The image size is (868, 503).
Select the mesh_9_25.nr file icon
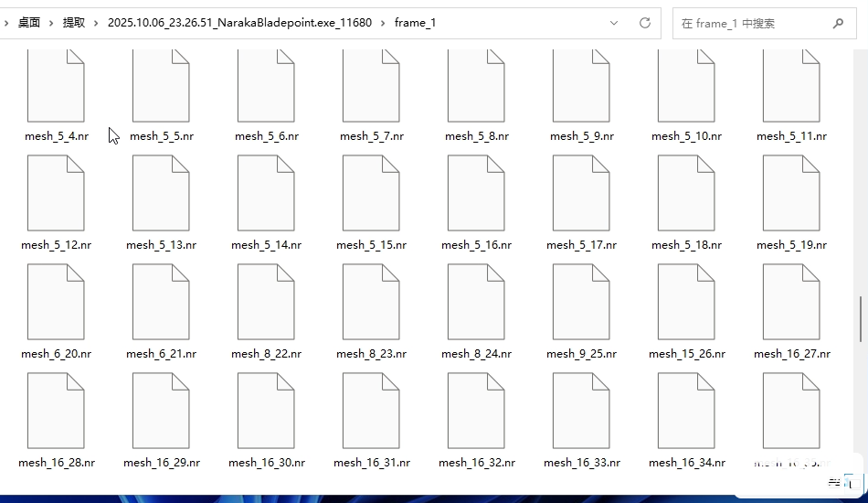coord(581,302)
